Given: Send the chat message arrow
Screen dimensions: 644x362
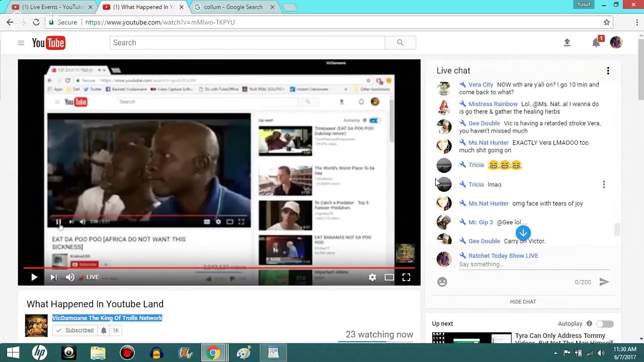Looking at the screenshot, I should click(604, 282).
